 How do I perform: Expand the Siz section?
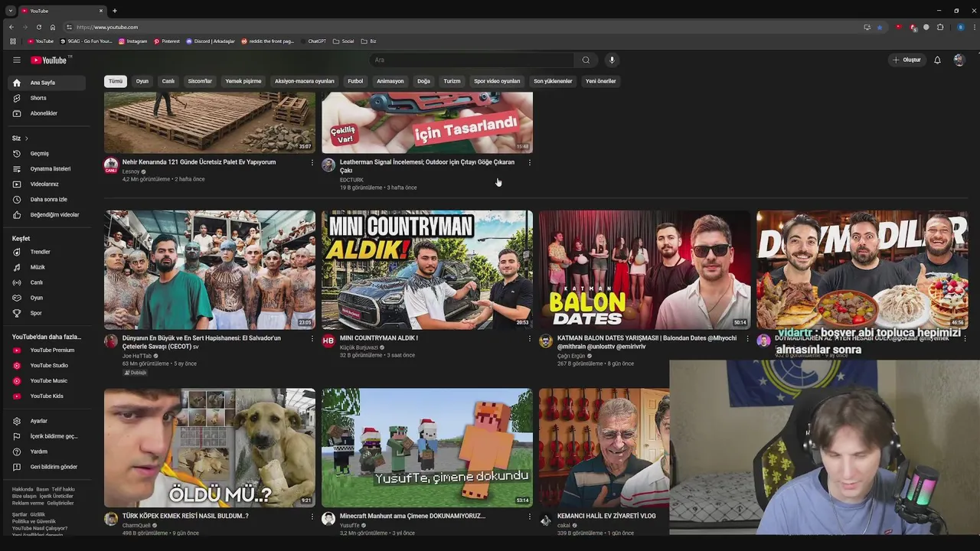[x=21, y=139]
